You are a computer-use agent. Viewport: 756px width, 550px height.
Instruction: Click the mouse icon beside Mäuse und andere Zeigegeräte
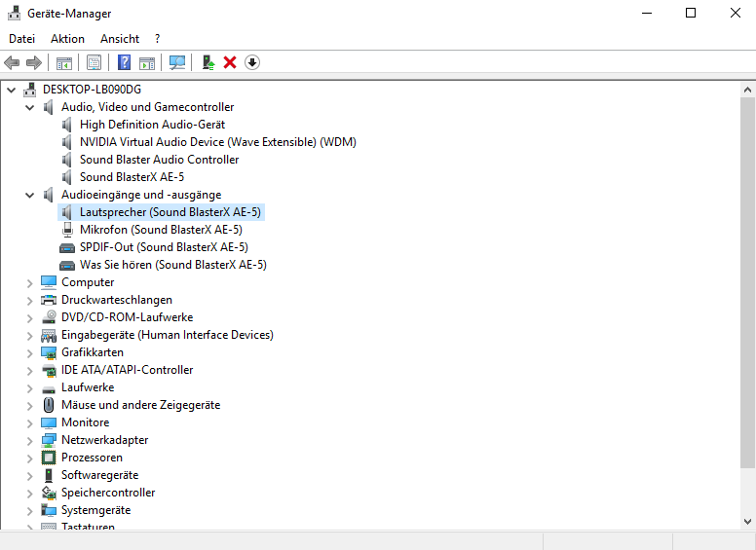click(49, 405)
